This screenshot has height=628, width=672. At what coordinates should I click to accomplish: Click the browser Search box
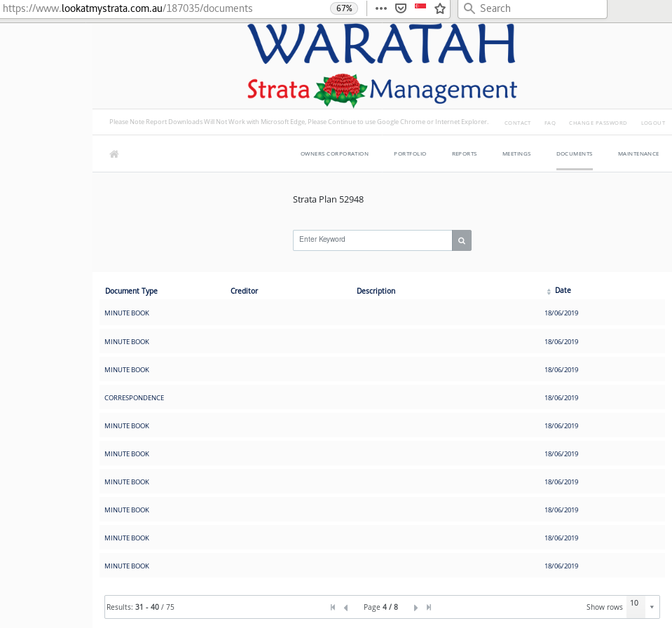point(533,8)
